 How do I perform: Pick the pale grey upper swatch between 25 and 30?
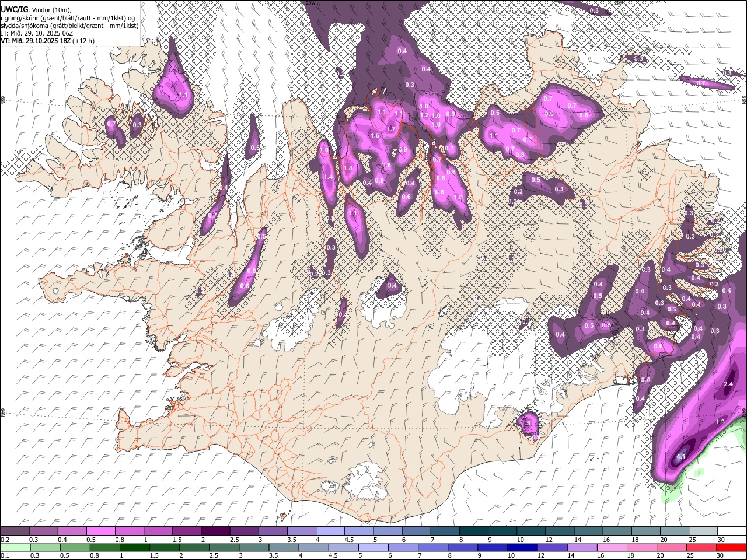click(x=703, y=531)
